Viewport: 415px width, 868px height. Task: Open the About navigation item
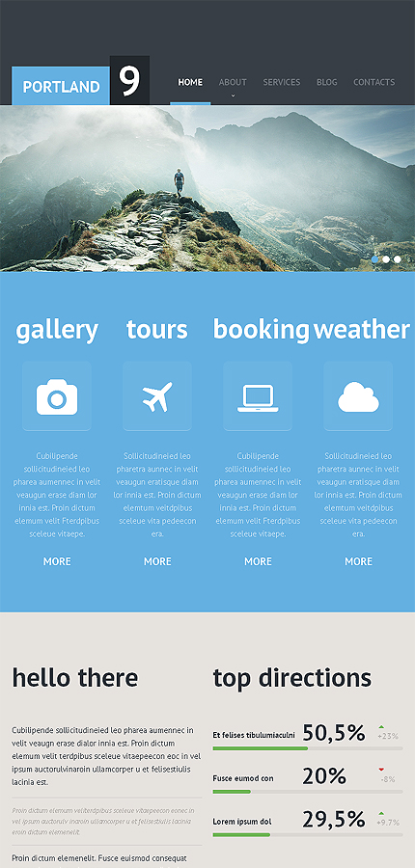[233, 82]
